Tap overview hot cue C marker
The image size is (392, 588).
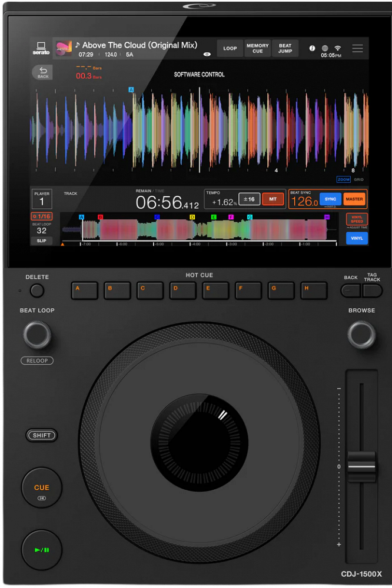(x=157, y=217)
